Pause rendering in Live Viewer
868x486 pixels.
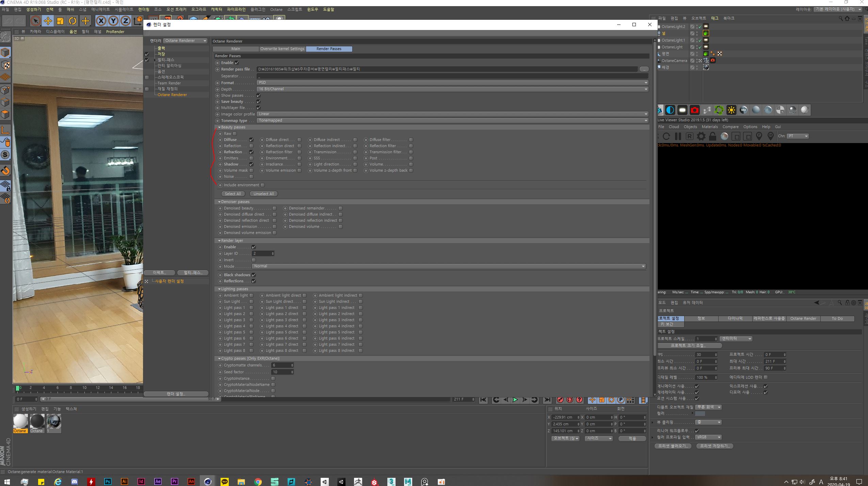point(678,137)
